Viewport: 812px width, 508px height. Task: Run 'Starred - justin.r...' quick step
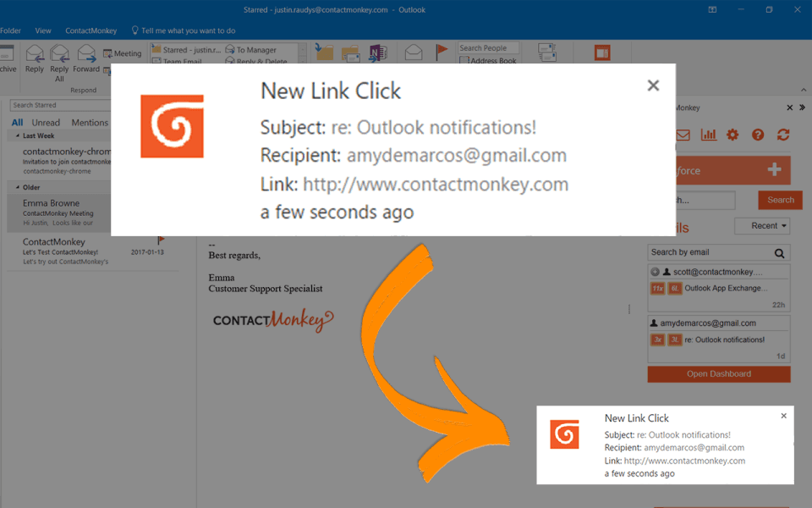(x=186, y=50)
